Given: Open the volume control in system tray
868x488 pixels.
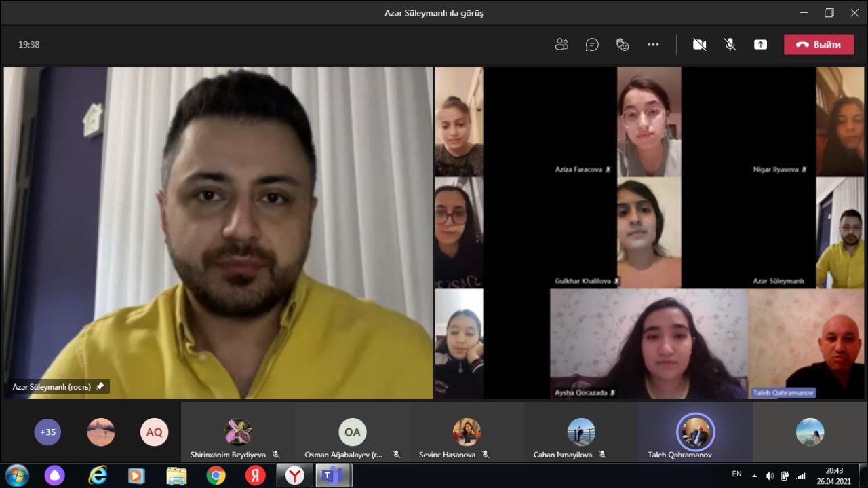Looking at the screenshot, I should click(770, 476).
